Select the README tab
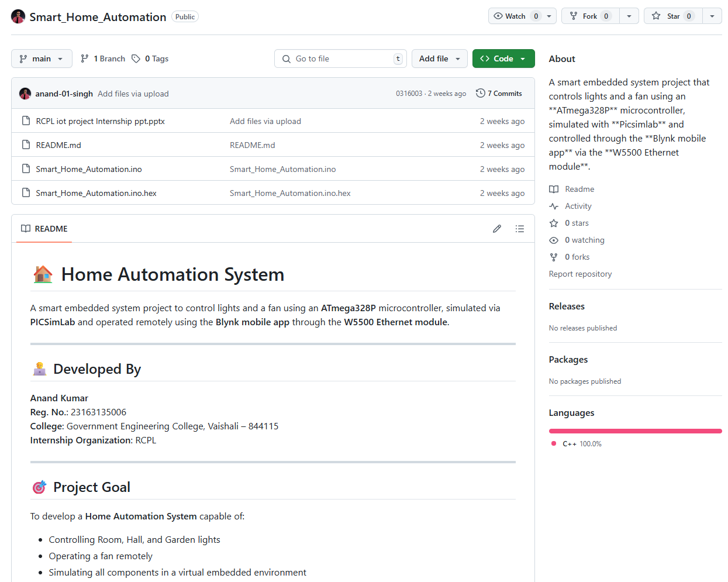Image resolution: width=728 pixels, height=582 pixels. point(44,229)
